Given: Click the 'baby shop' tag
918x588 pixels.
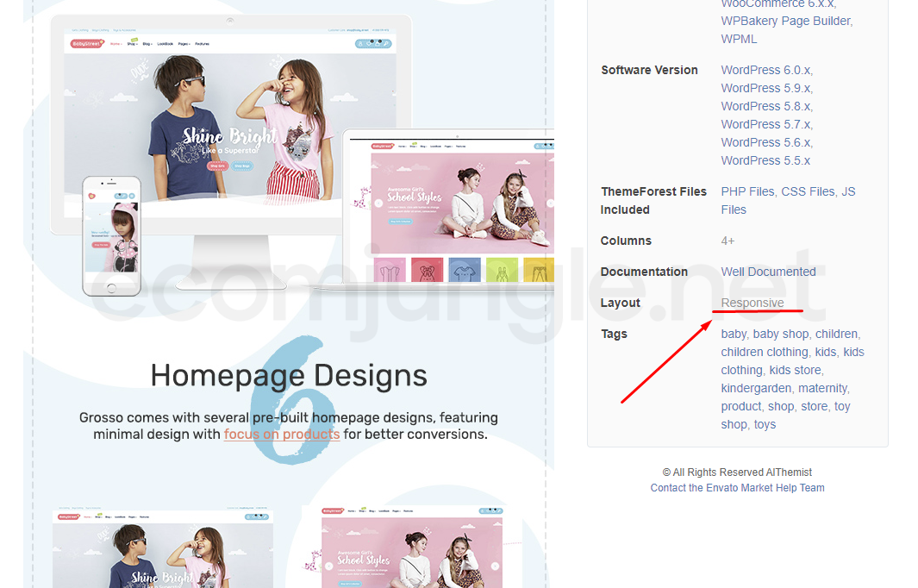Looking at the screenshot, I should click(781, 334).
